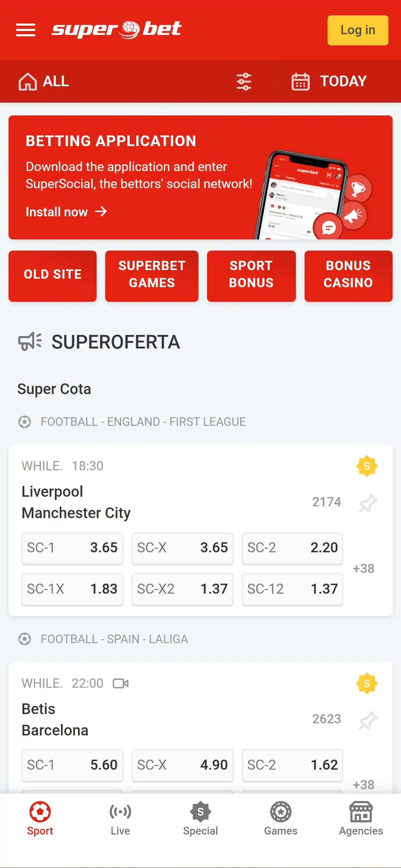
Task: Tap the Install now link
Action: pos(66,212)
